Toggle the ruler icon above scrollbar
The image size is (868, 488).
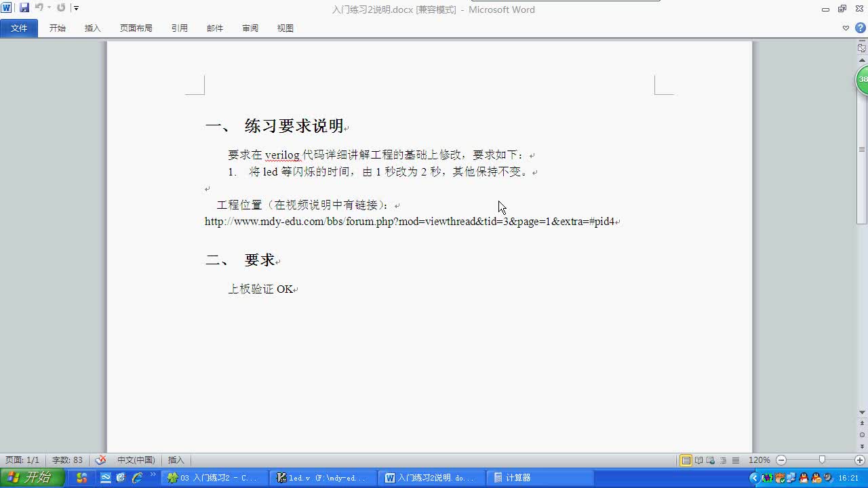pos(862,48)
